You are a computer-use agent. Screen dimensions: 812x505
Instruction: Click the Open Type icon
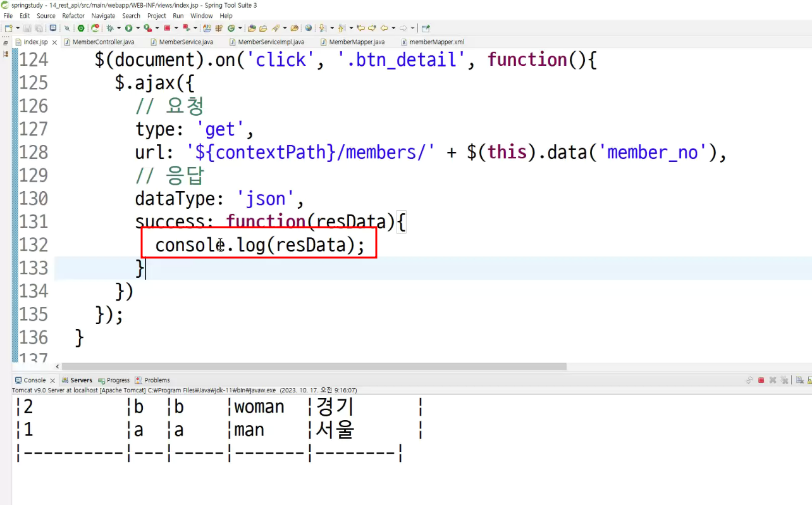tap(252, 28)
